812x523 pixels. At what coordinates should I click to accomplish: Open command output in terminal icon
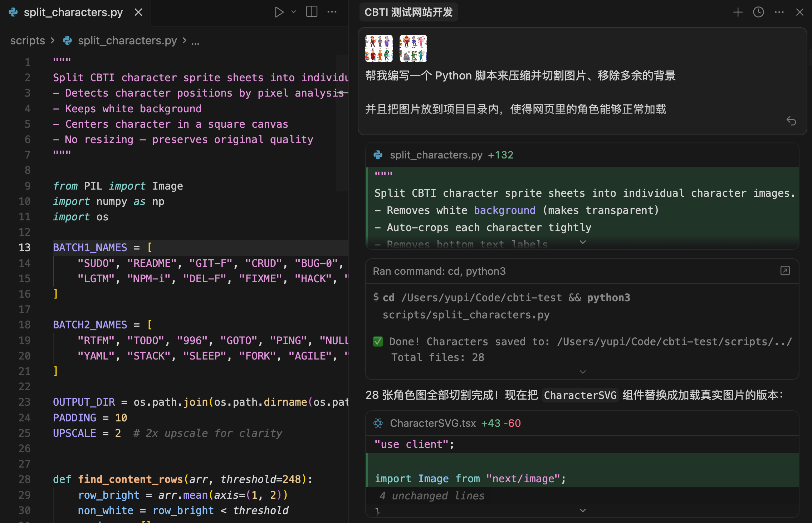tap(785, 271)
